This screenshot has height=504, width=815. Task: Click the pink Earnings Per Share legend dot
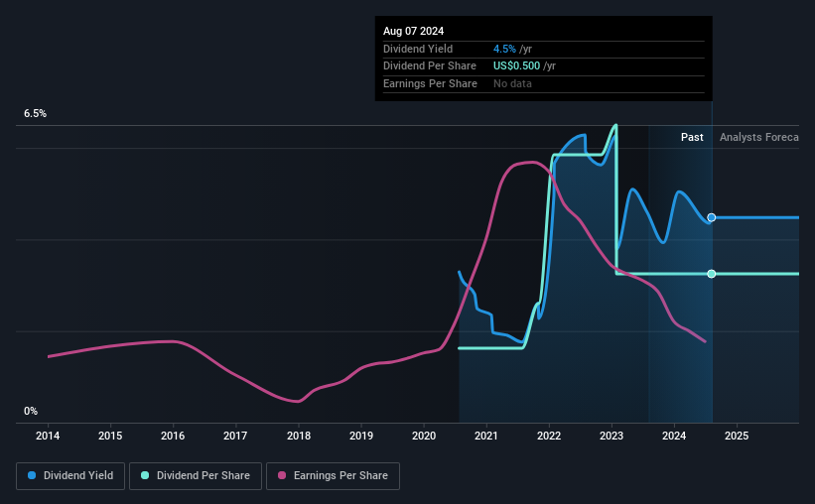pos(282,475)
